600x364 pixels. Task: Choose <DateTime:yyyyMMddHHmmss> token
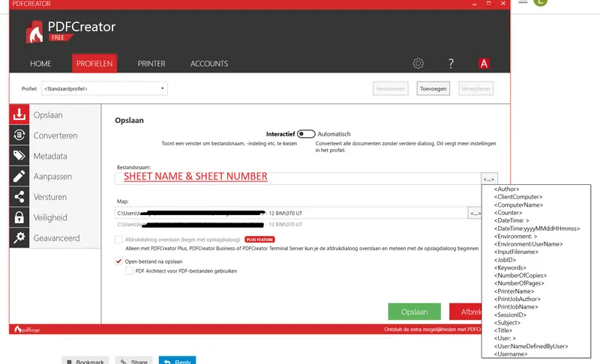point(537,228)
